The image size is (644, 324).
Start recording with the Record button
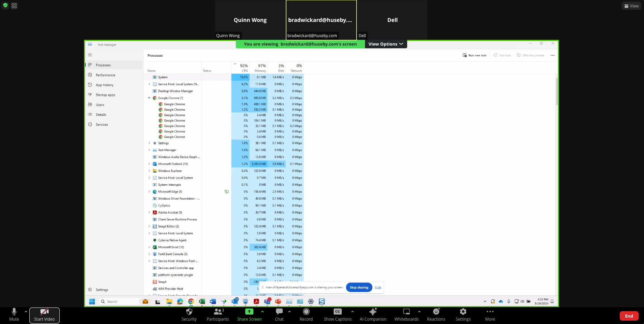click(306, 315)
